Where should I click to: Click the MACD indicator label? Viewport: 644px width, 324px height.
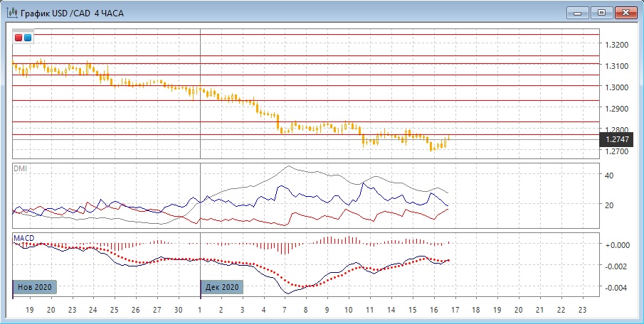pyautogui.click(x=24, y=237)
